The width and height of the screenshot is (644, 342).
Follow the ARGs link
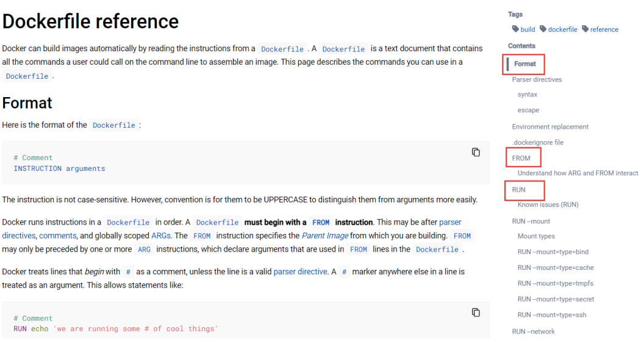(x=160, y=236)
